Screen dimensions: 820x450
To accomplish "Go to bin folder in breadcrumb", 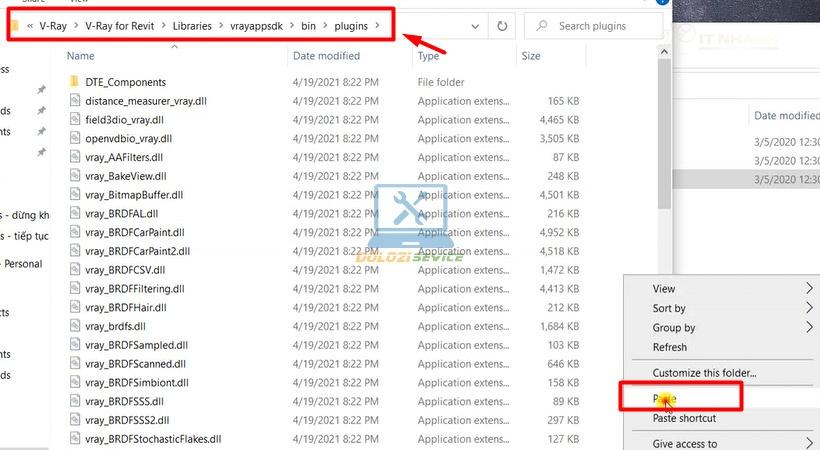I will (x=308, y=26).
